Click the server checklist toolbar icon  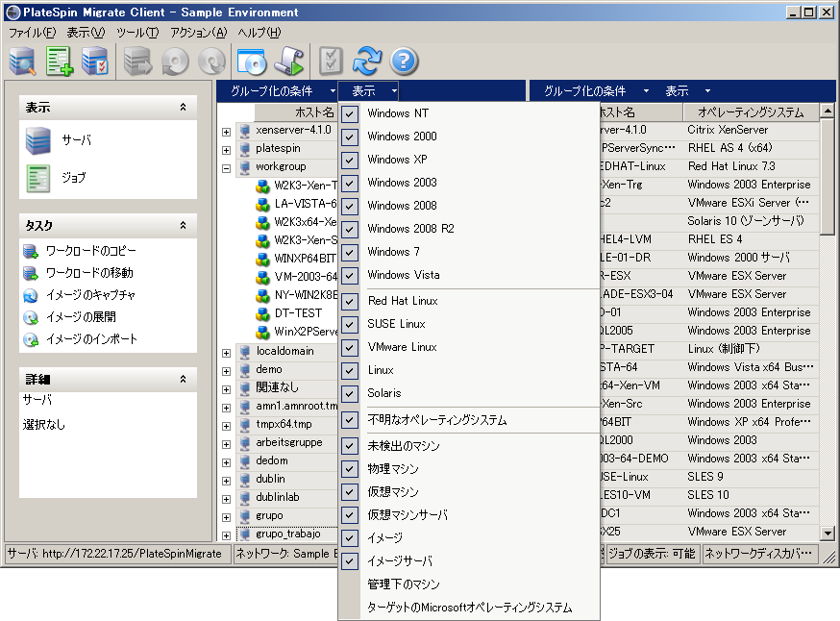coord(94,62)
